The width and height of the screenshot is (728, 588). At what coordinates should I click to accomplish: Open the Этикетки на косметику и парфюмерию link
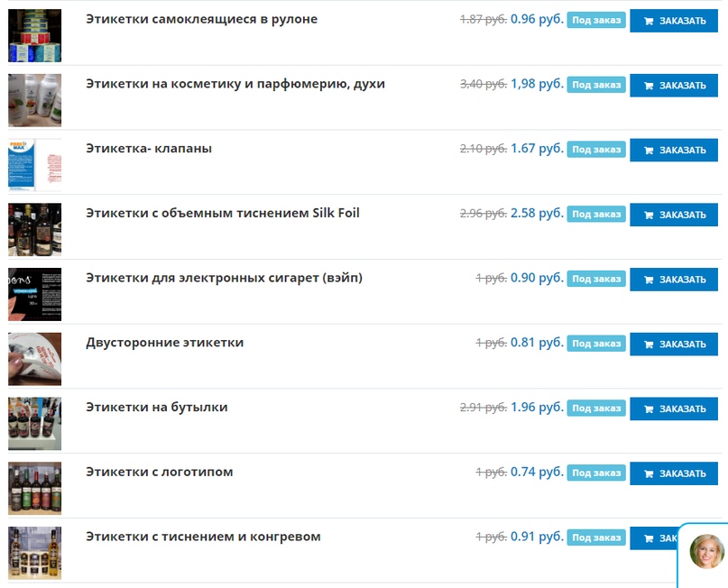(x=235, y=84)
